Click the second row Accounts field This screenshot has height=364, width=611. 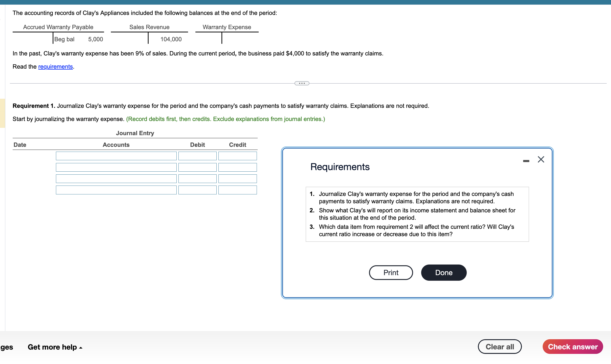click(116, 167)
